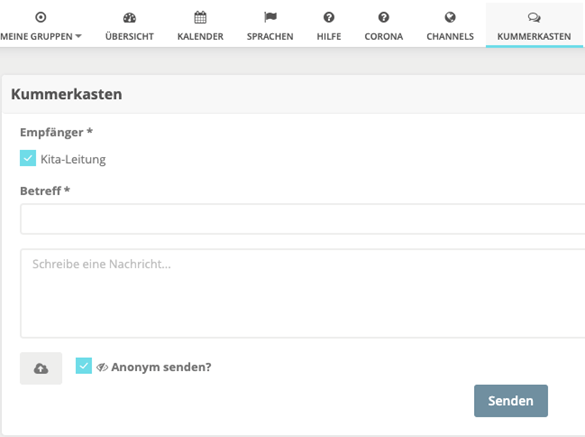Expand the Meine Gruppen dropdown arrow
This screenshot has height=437, width=585.
tap(78, 36)
